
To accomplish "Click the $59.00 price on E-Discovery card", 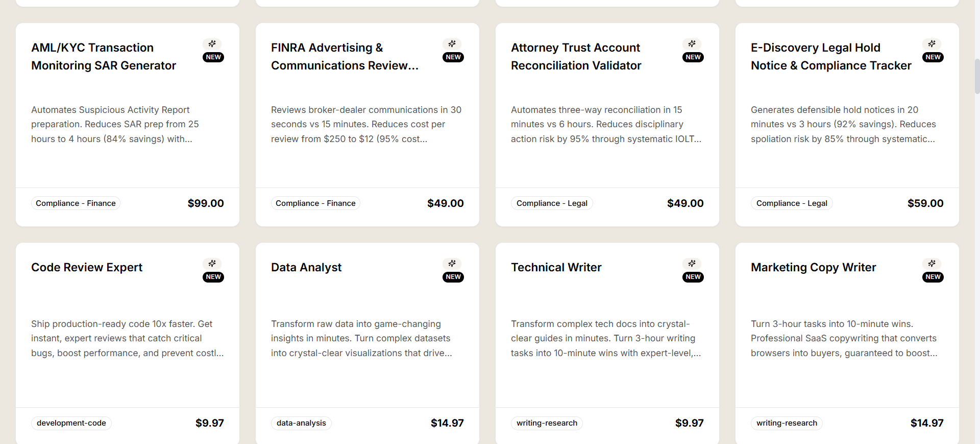I will coord(925,203).
